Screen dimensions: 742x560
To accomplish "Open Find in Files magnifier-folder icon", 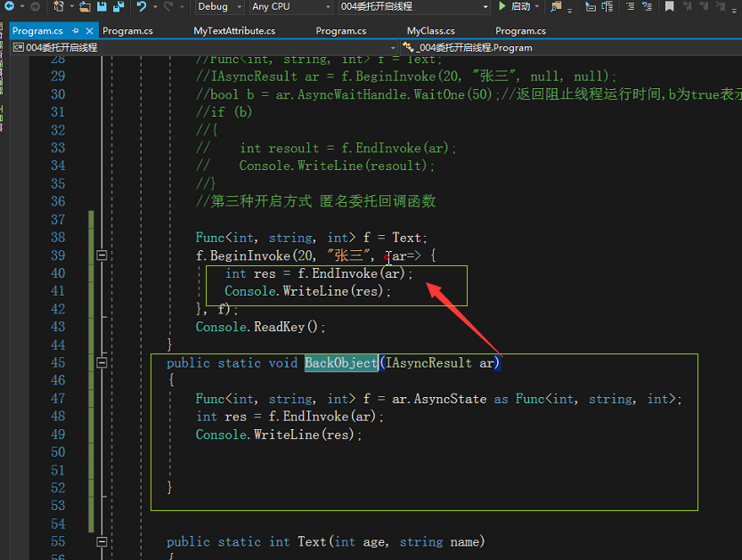I will pyautogui.click(x=556, y=6).
